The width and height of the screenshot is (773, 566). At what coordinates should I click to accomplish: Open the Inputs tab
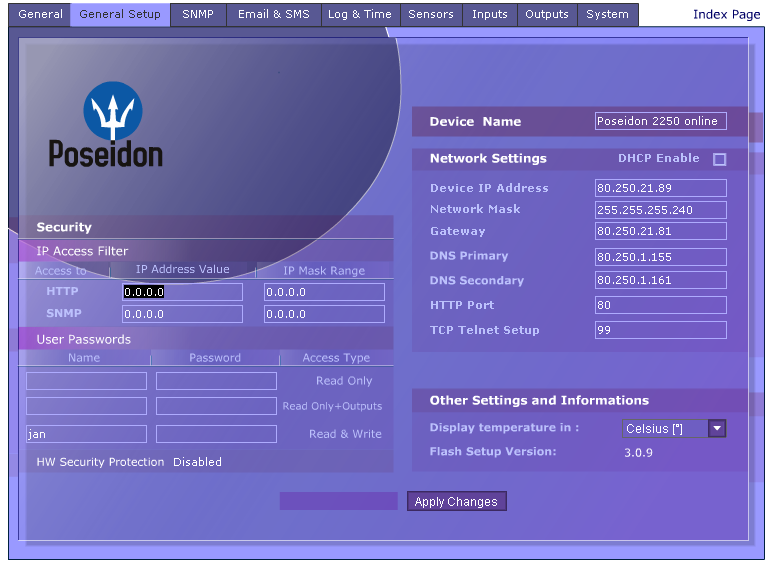[x=490, y=14]
